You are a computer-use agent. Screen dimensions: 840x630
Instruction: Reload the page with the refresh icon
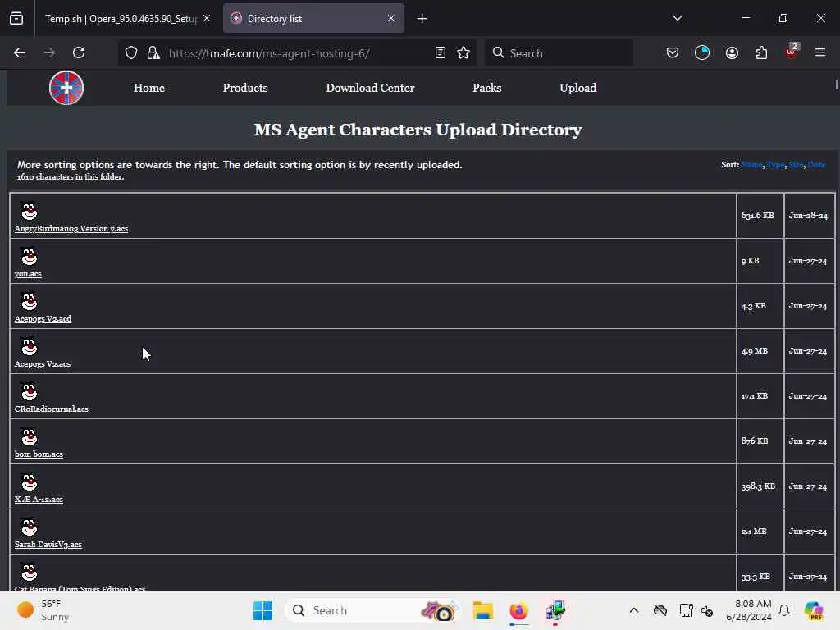79,52
